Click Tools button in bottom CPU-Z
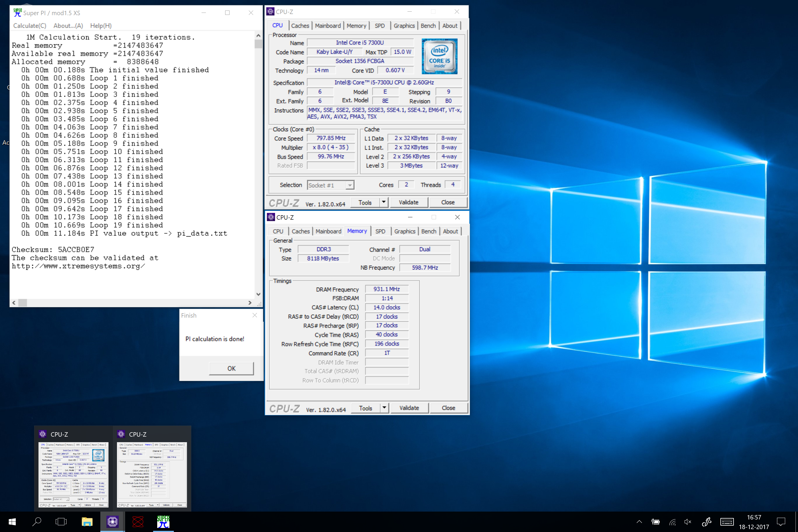 pyautogui.click(x=366, y=408)
